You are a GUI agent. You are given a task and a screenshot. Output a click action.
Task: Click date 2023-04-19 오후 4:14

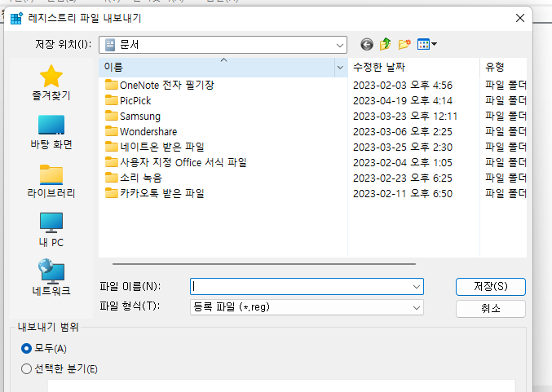click(x=403, y=100)
